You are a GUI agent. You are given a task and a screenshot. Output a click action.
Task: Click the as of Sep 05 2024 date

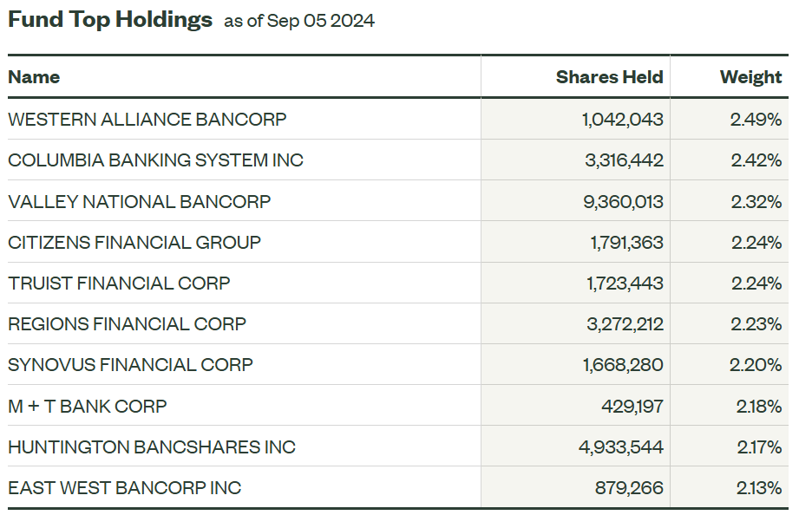tap(299, 21)
